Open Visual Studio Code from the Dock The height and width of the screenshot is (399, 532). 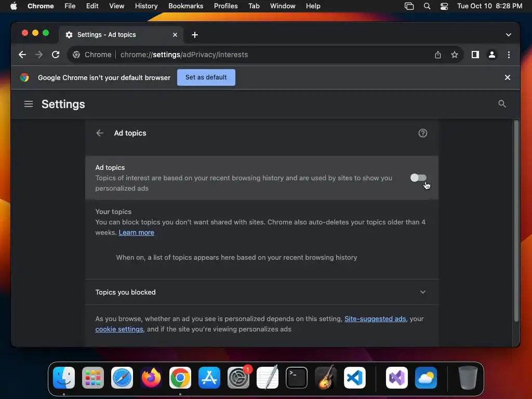(x=355, y=378)
